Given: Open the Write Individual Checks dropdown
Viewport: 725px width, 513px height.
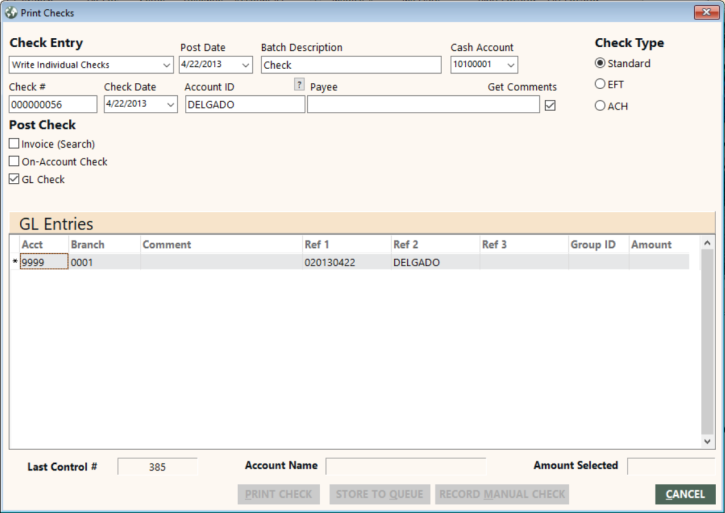Looking at the screenshot, I should point(166,65).
